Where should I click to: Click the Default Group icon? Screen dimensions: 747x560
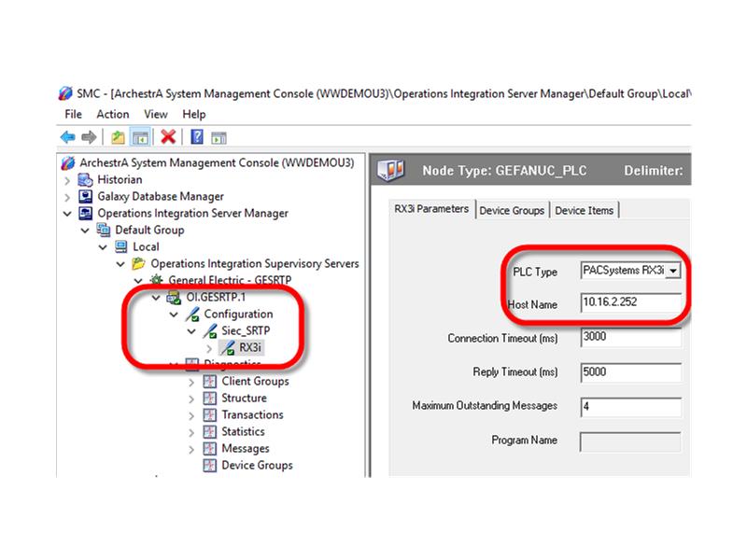(x=104, y=230)
